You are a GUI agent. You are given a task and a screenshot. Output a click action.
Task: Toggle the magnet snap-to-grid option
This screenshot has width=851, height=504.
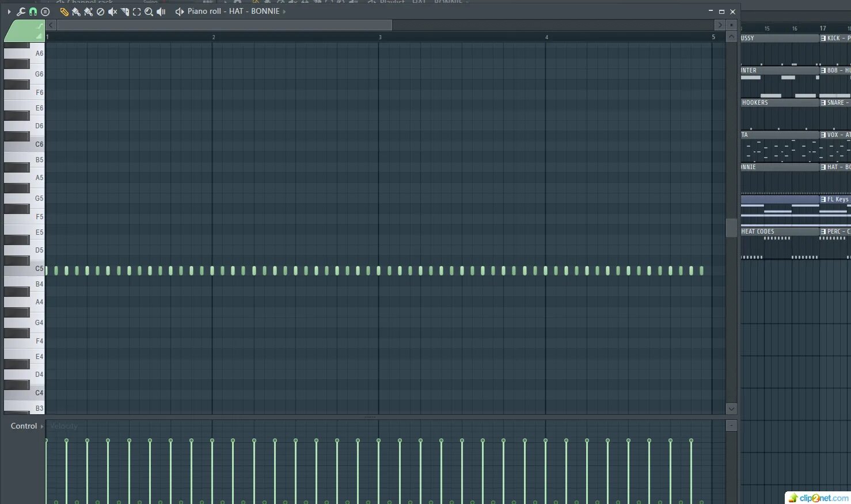click(33, 12)
